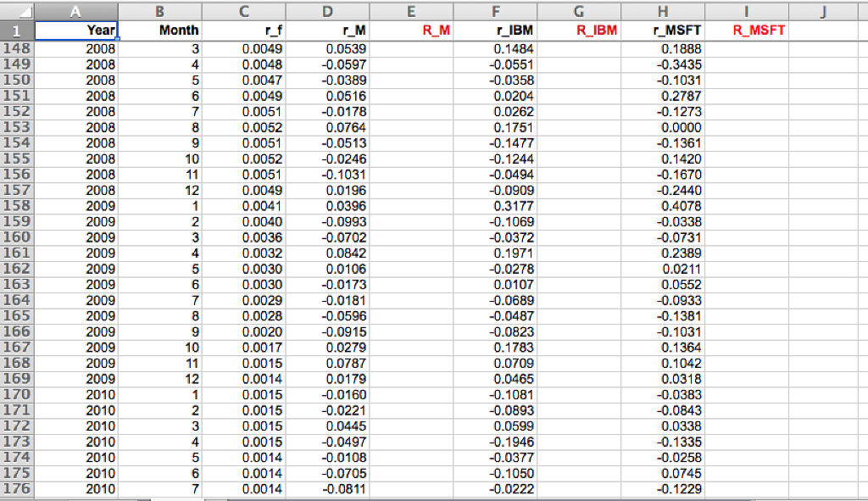Select row 148 header

[x=17, y=48]
